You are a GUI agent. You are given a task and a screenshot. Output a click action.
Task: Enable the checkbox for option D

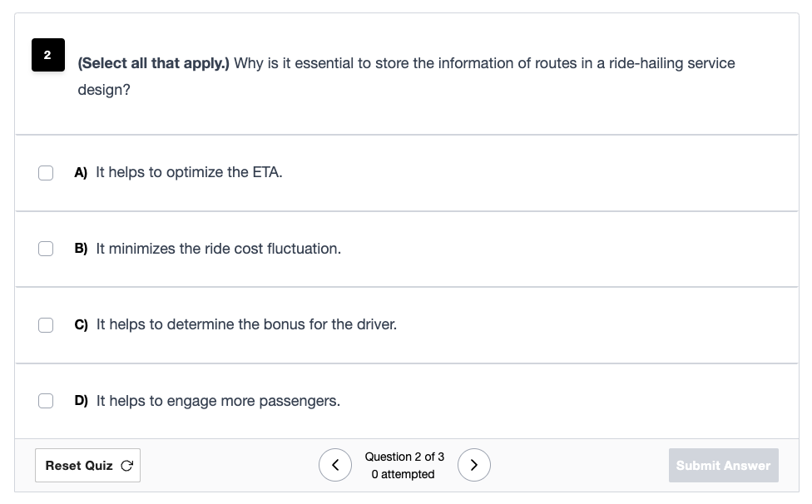(46, 401)
